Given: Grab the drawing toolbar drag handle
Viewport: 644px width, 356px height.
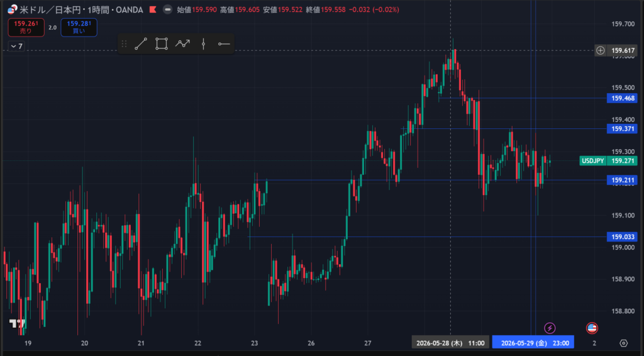Looking at the screenshot, I should [124, 44].
